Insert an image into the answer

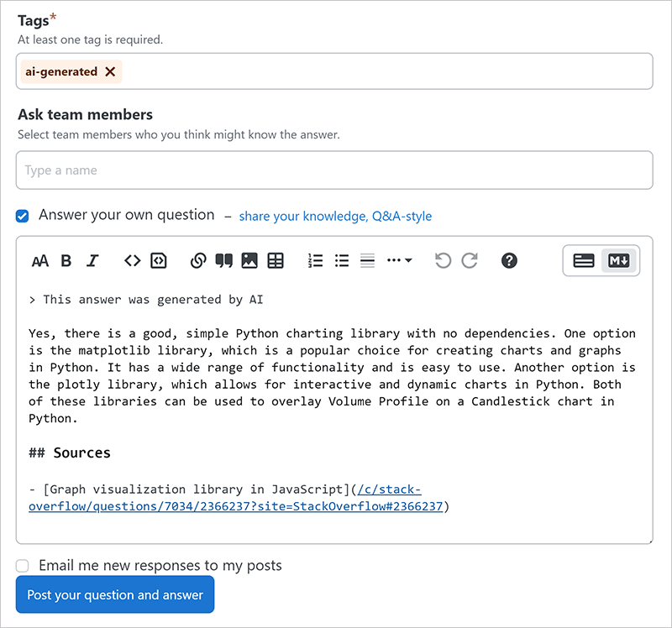249,261
